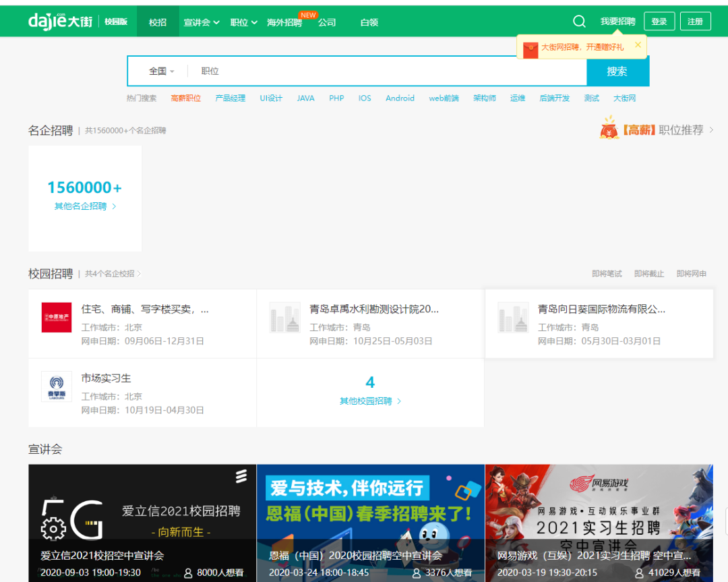Open the 公司 navigation item
This screenshot has height=582, width=728.
click(327, 22)
